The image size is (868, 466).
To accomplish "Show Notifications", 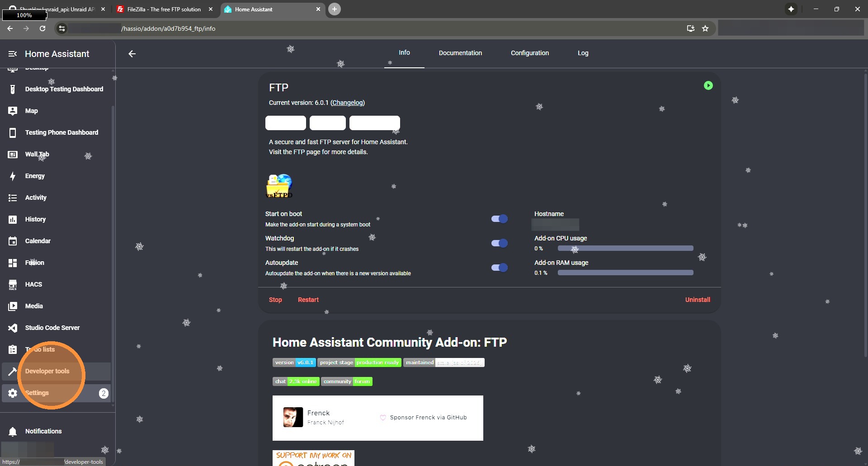I will click(56, 431).
